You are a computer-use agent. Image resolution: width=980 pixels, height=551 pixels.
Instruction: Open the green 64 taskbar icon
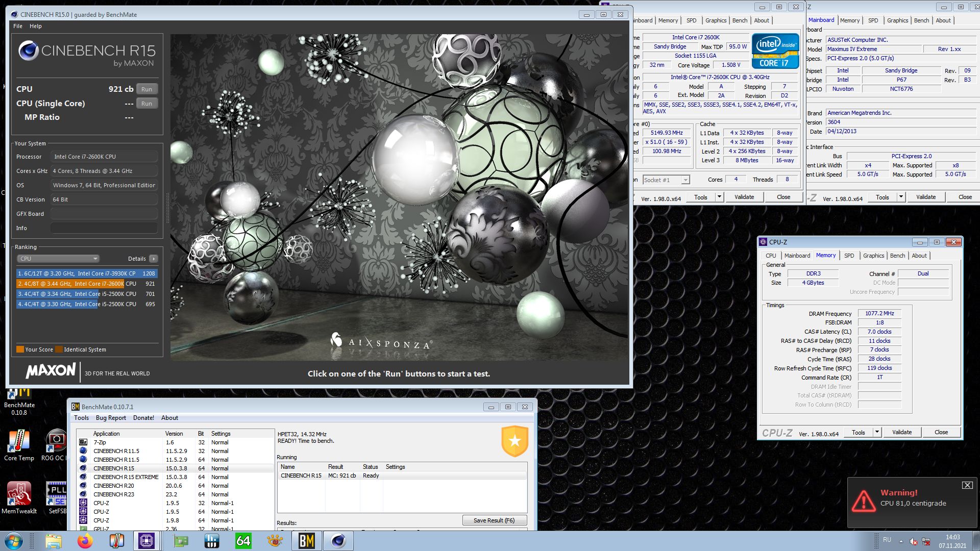(x=243, y=541)
